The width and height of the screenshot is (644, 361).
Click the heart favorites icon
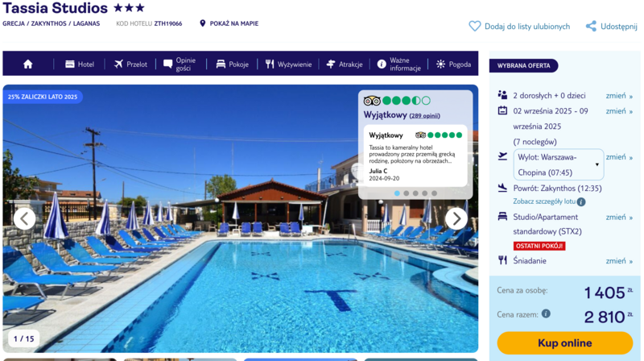(475, 27)
